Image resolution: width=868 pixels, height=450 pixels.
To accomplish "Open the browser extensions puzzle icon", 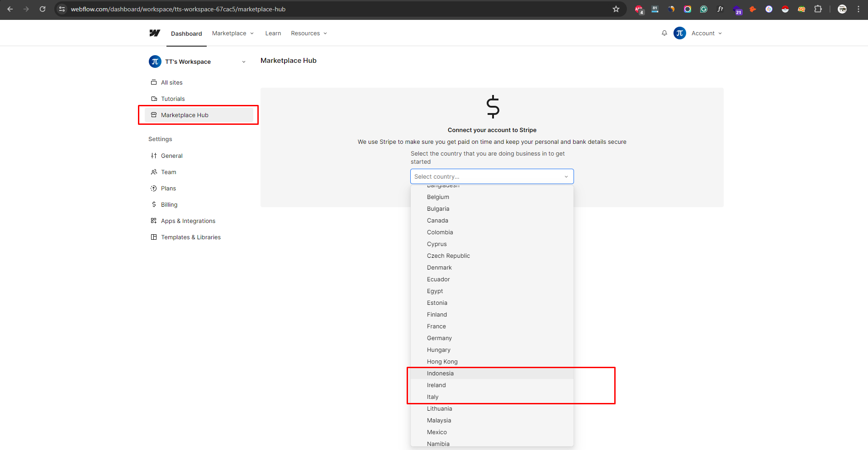I will coord(818,9).
